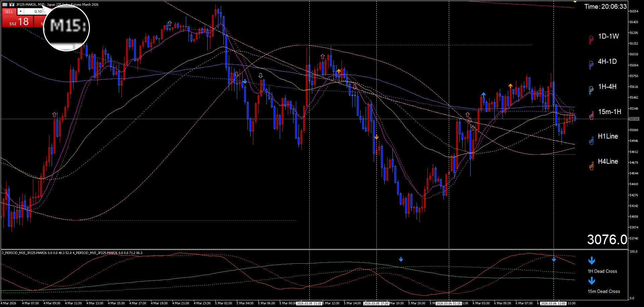Screen dimensions: 644x307
Task: Click the orange H4Line hand icon
Action: click(591, 166)
